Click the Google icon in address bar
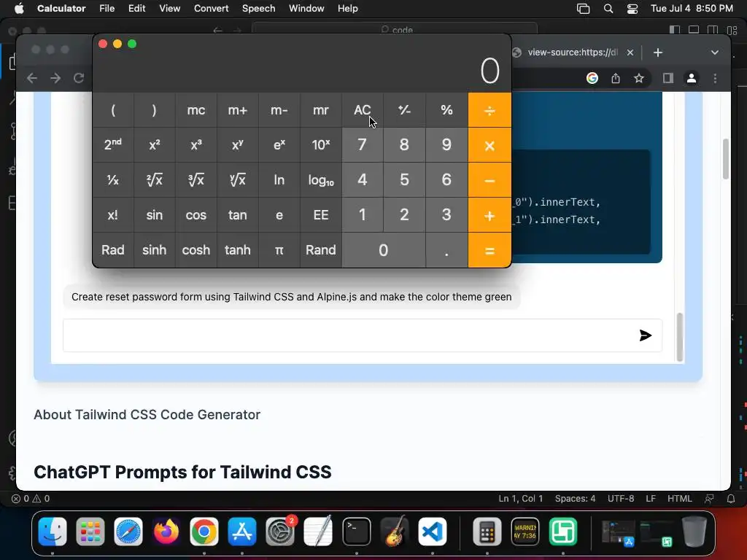This screenshot has height=560, width=747. point(592,78)
